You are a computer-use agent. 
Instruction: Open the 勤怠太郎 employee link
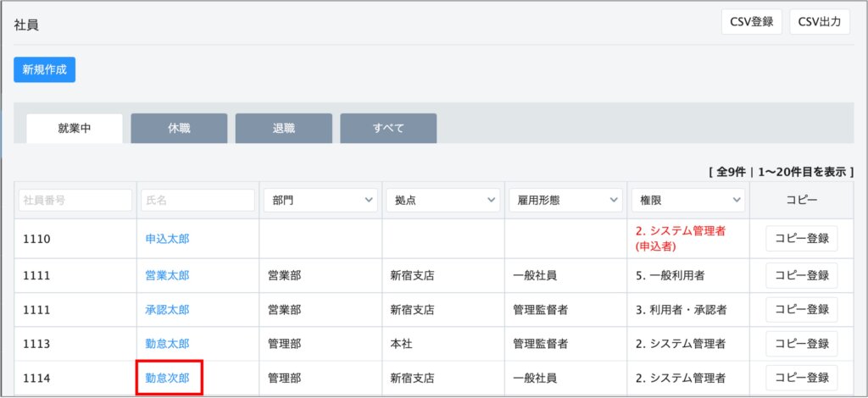point(167,344)
